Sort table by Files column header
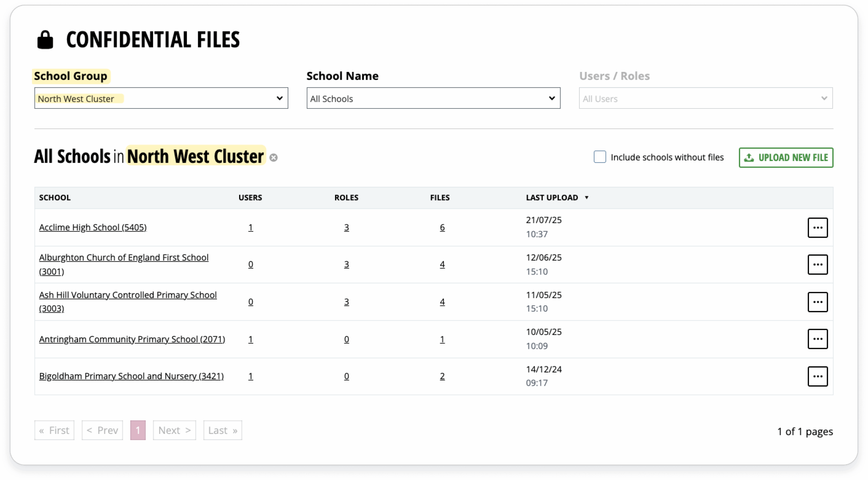The image size is (868, 480). (x=439, y=198)
